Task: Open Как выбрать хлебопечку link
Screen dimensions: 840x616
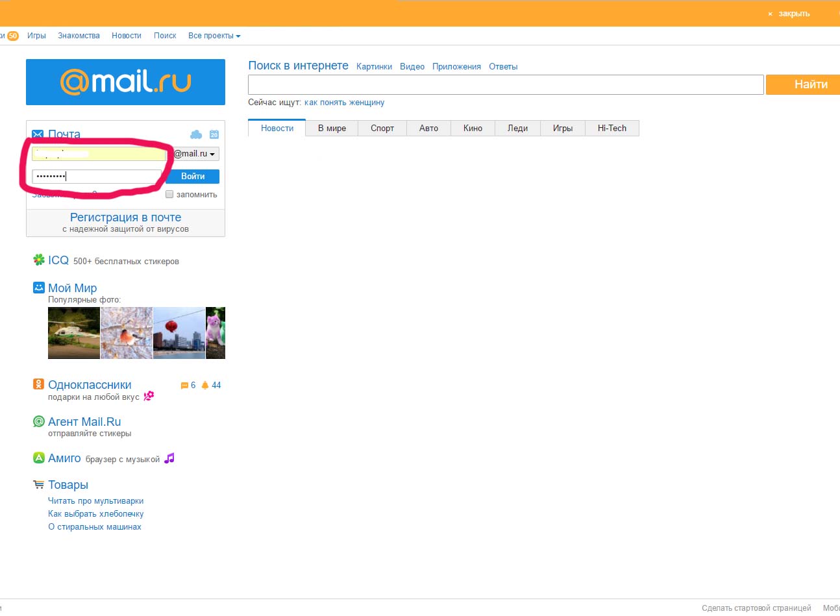Action: tap(96, 513)
